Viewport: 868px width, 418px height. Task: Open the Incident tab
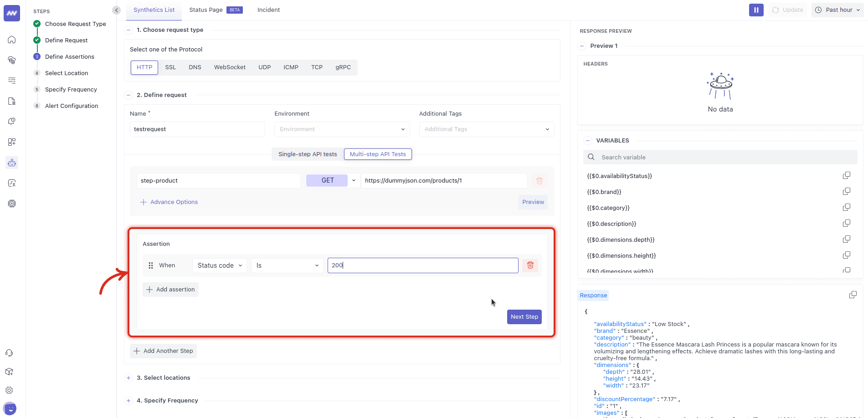(x=268, y=9)
